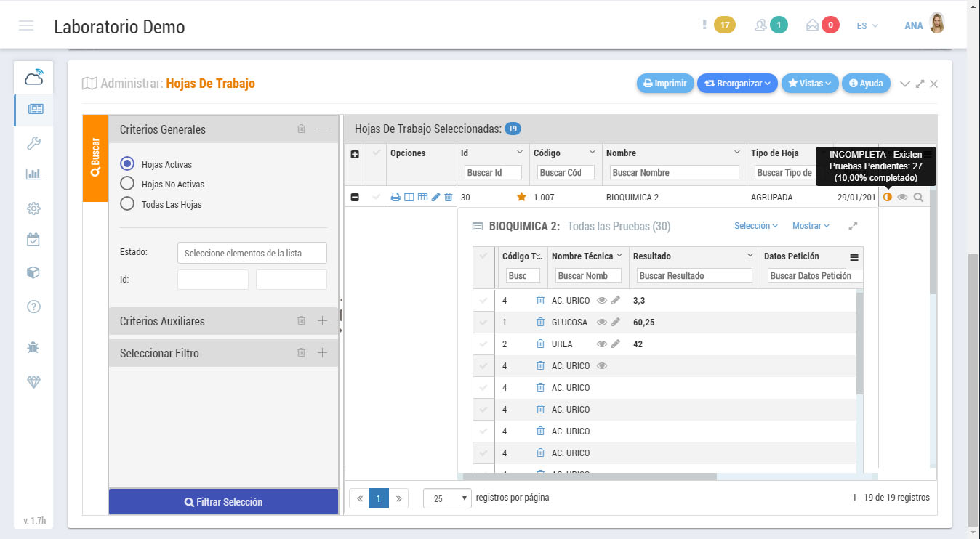Open the Datos Petición column menu icon
The width and height of the screenshot is (980, 539).
pyautogui.click(x=854, y=257)
